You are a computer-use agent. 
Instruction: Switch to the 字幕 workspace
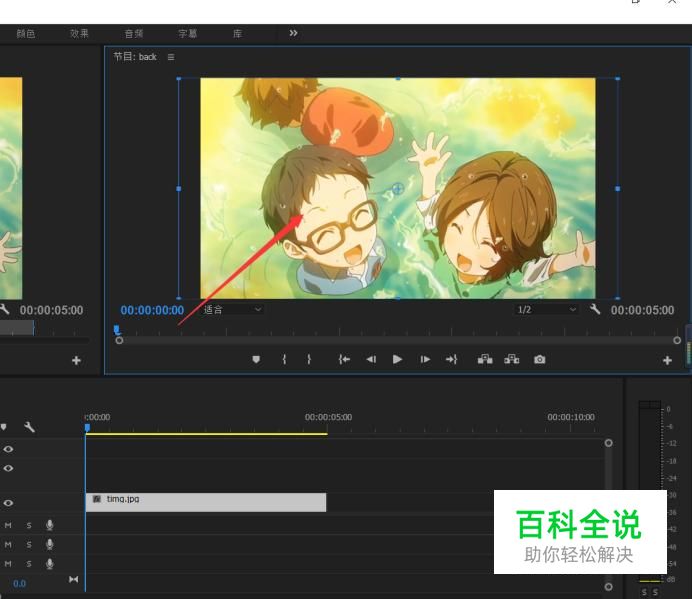188,34
